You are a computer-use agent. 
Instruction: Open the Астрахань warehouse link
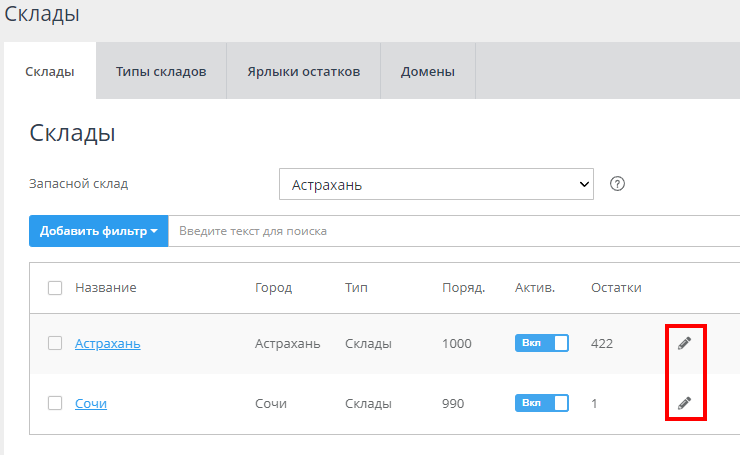point(107,343)
